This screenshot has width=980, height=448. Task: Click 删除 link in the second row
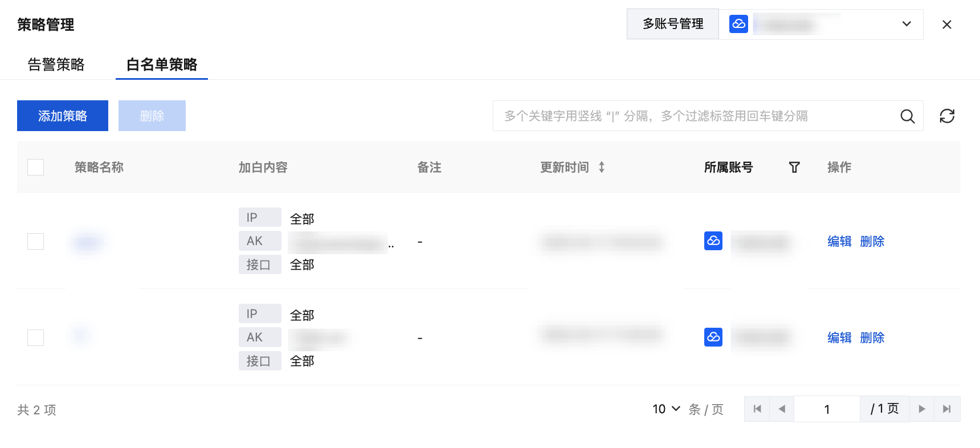coord(872,337)
